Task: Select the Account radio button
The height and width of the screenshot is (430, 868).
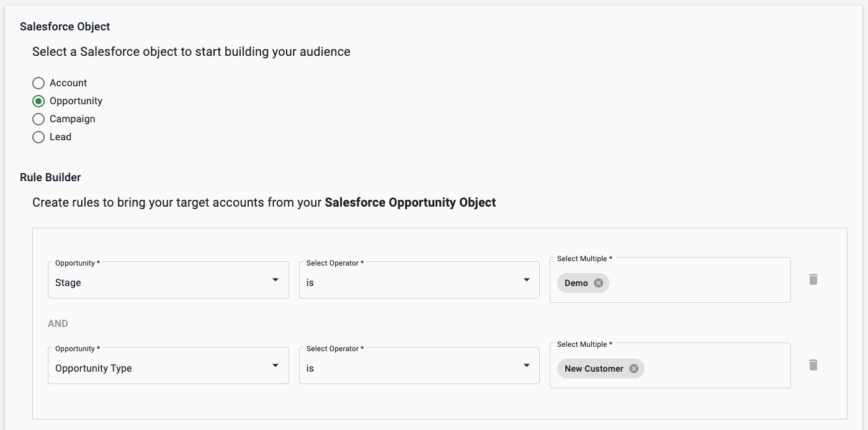Action: (x=38, y=83)
